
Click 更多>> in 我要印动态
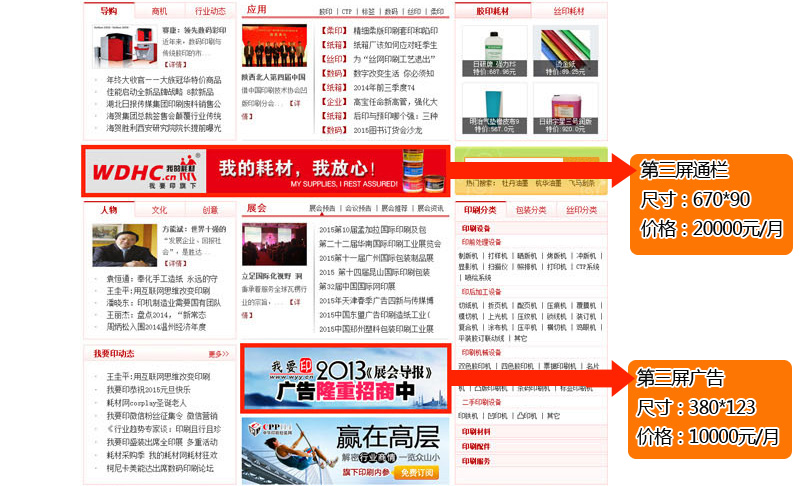pos(219,354)
